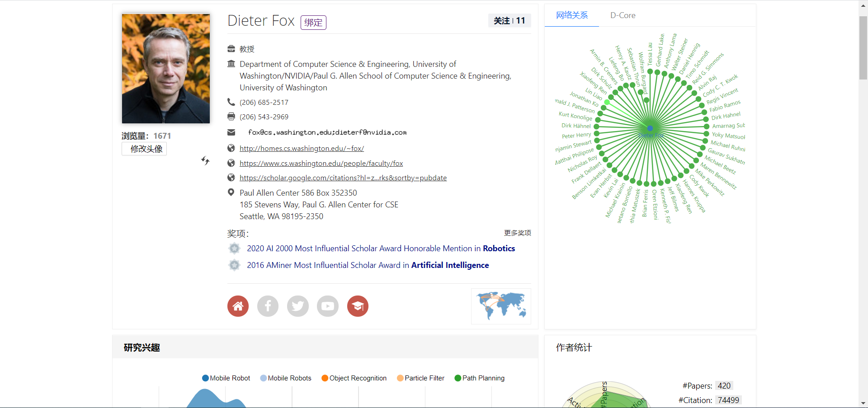Open the red Google Scholar cap icon
Screen dimensions: 868x408
(358, 306)
